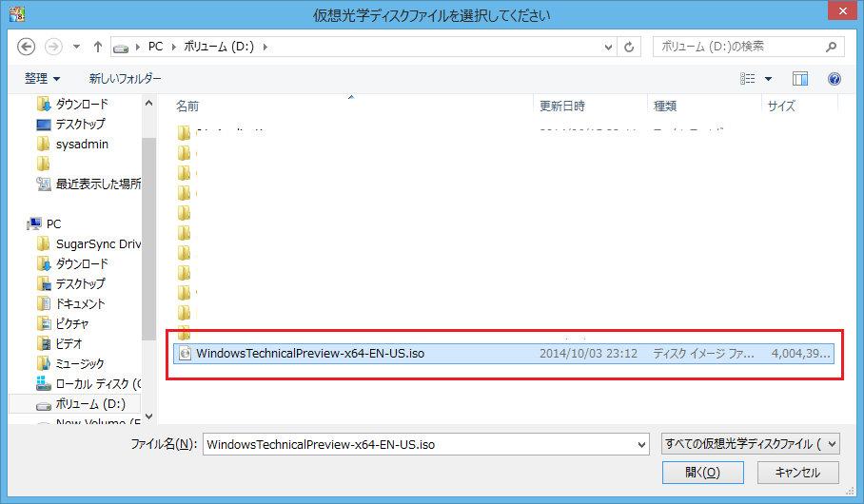This screenshot has width=864, height=504.
Task: Click the キャンセル button
Action: [x=798, y=473]
